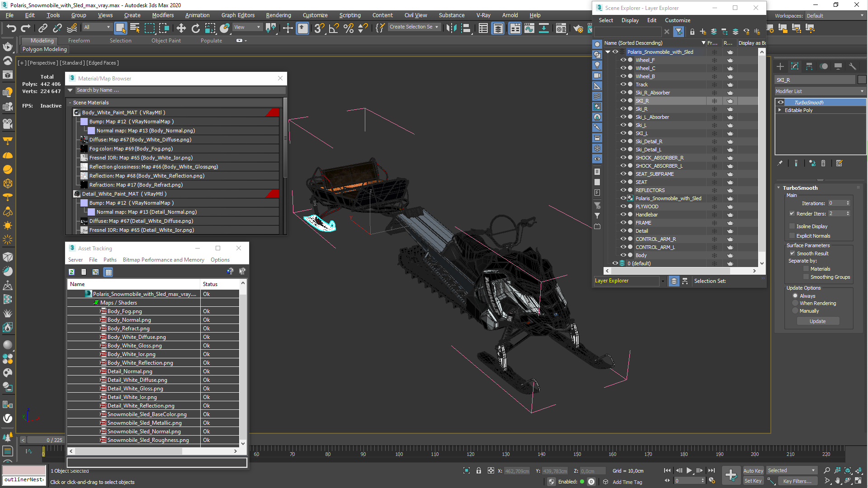Toggle display filter for lights in explorer
This screenshot has height=488, width=868.
[597, 65]
